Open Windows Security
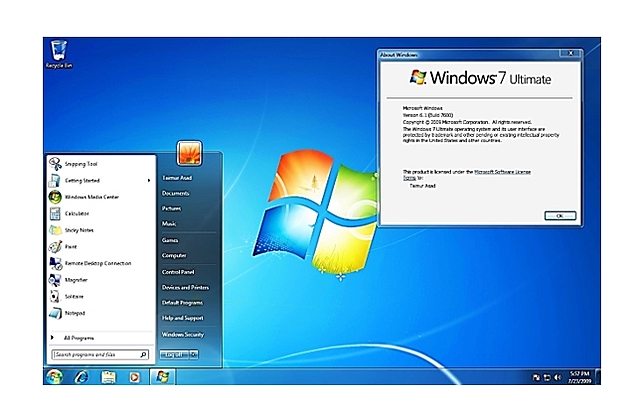 [x=183, y=334]
